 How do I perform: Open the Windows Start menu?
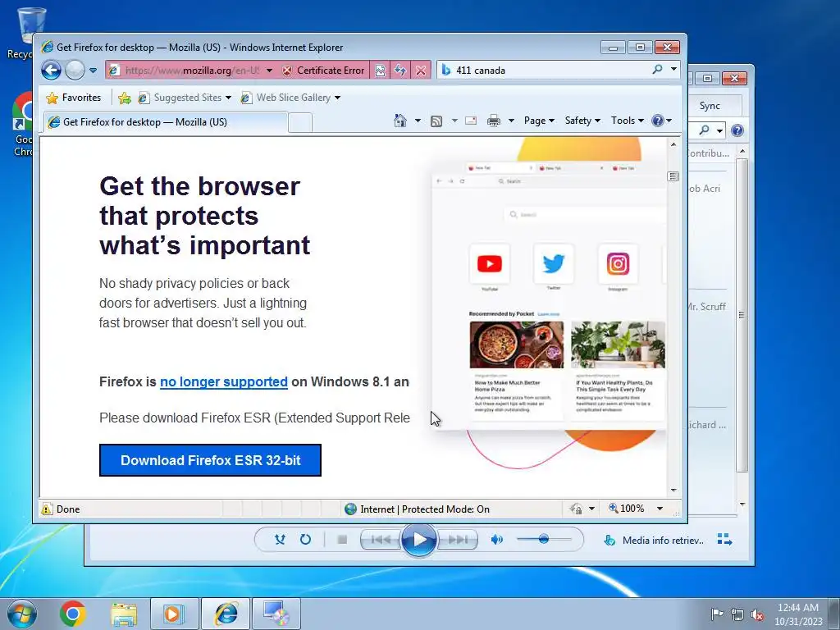[22, 614]
